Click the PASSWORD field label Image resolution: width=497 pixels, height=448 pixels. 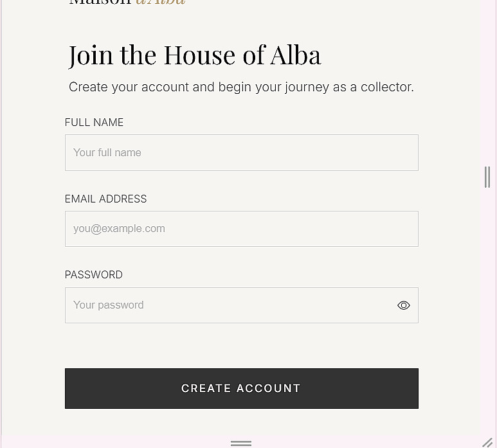tap(93, 275)
